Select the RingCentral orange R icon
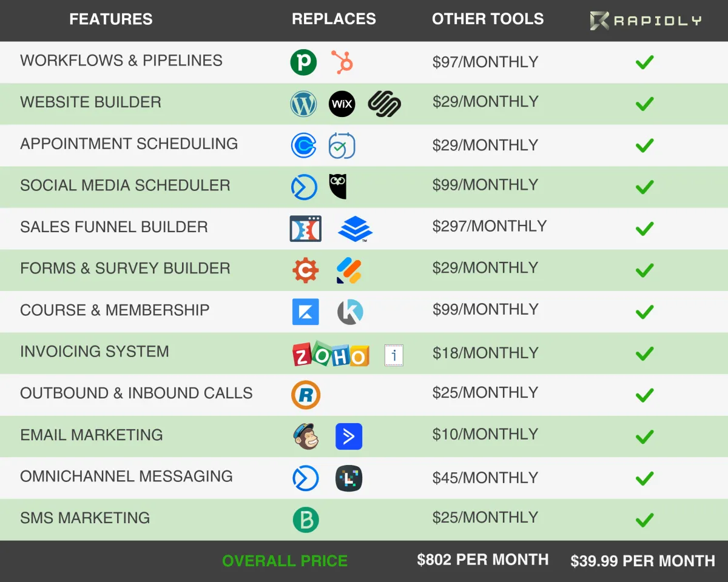 click(306, 395)
